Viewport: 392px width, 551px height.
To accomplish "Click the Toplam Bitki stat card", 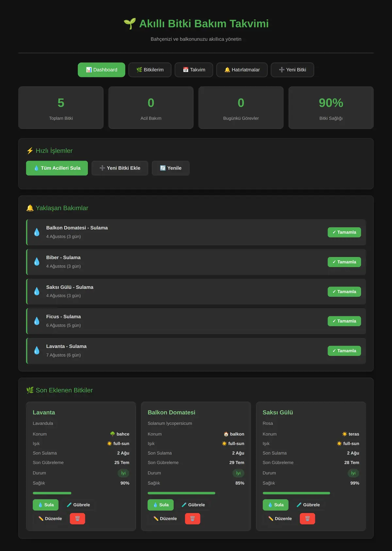I will coord(61,108).
